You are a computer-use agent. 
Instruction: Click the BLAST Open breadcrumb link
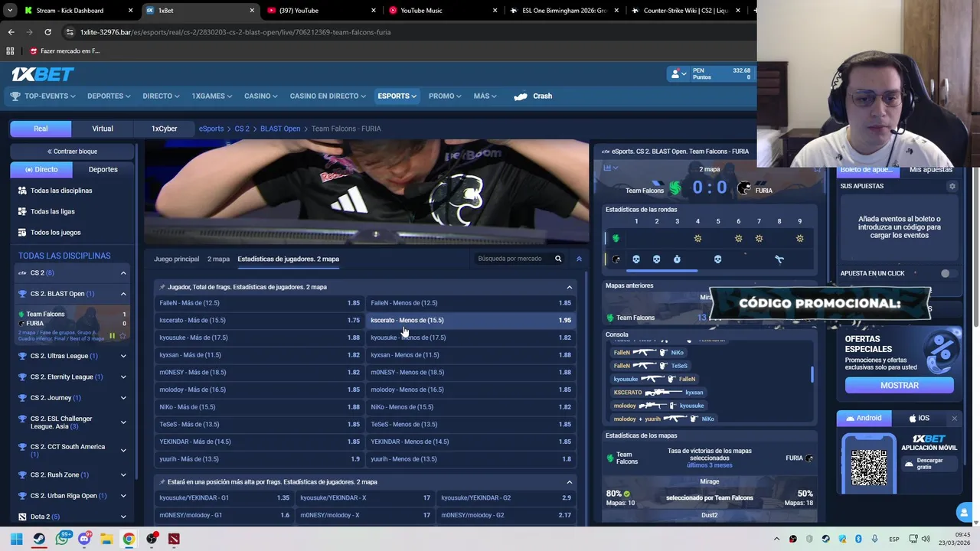point(280,129)
